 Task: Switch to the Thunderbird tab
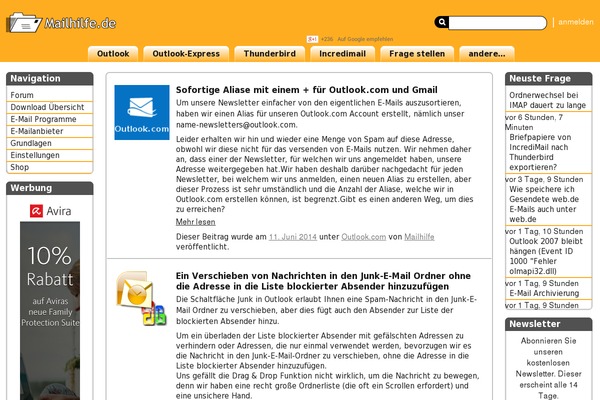(270, 54)
